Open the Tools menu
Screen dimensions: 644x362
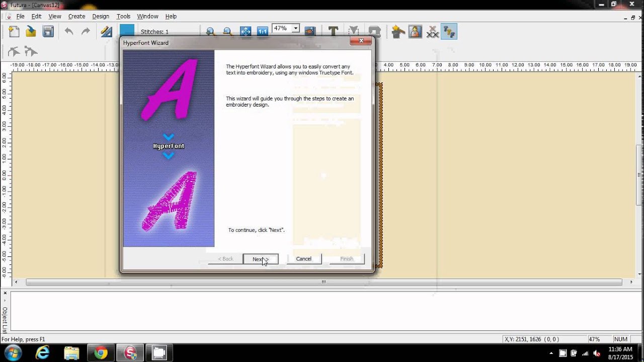(x=123, y=17)
